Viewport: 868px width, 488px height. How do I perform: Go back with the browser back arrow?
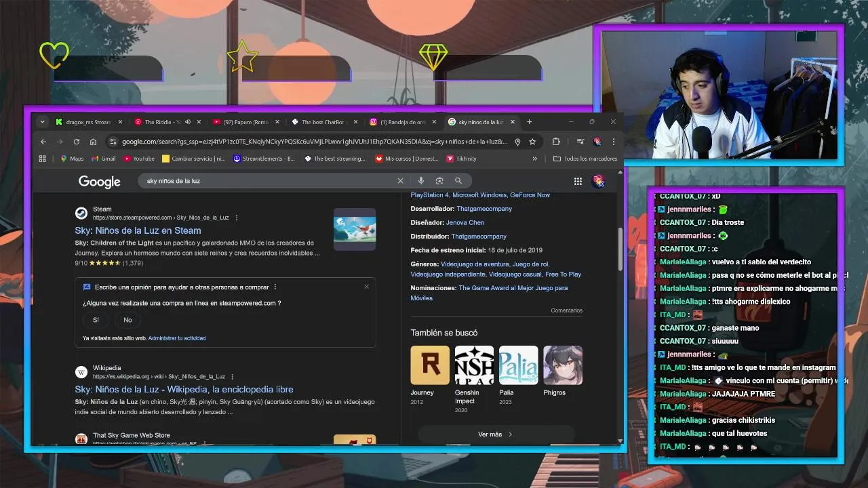click(43, 142)
